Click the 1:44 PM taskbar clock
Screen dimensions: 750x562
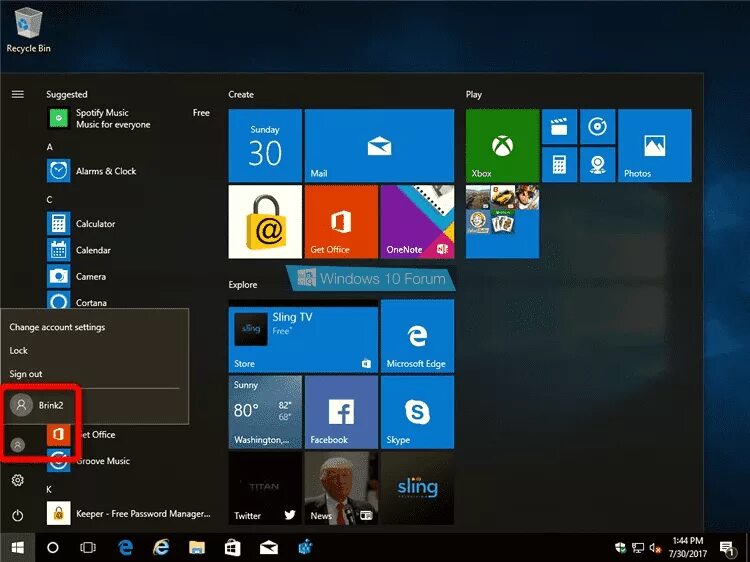[688, 547]
